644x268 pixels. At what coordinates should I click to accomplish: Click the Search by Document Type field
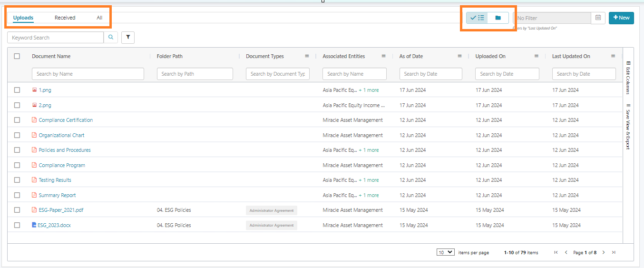point(278,74)
